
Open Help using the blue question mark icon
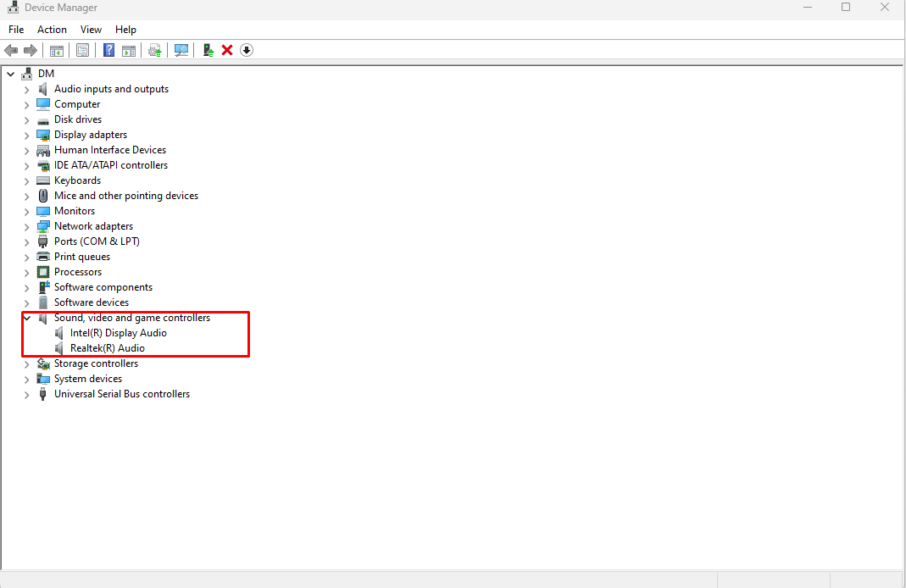pos(108,50)
